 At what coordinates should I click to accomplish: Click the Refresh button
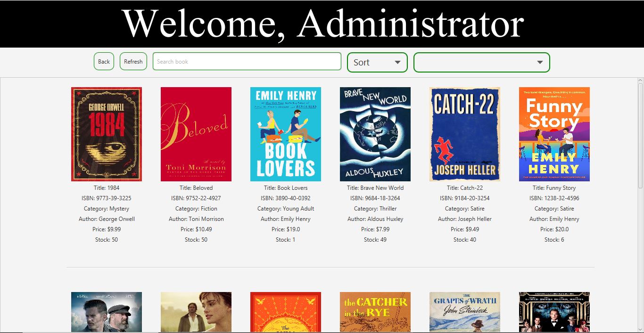pos(133,61)
